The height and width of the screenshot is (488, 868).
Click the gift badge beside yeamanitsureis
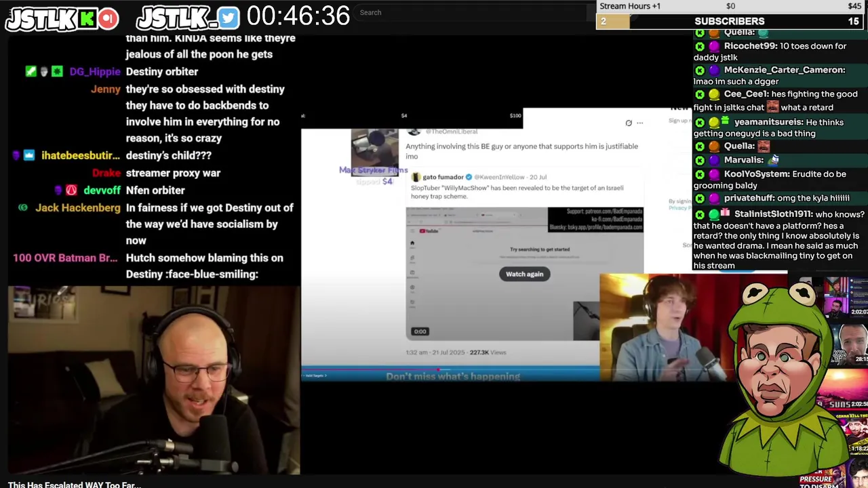coord(726,121)
